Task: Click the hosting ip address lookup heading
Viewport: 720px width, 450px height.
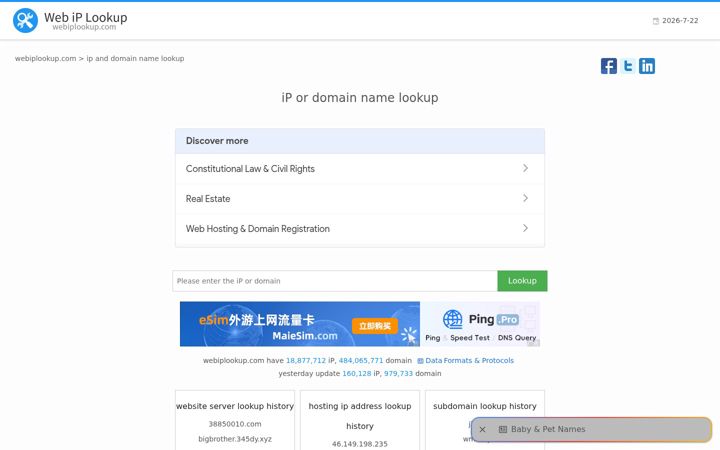Action: point(360,416)
